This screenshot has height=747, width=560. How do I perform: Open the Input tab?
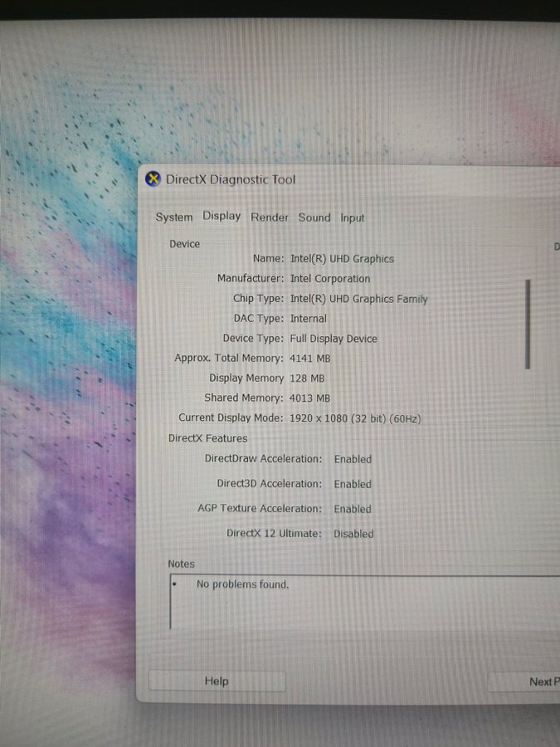click(x=352, y=218)
